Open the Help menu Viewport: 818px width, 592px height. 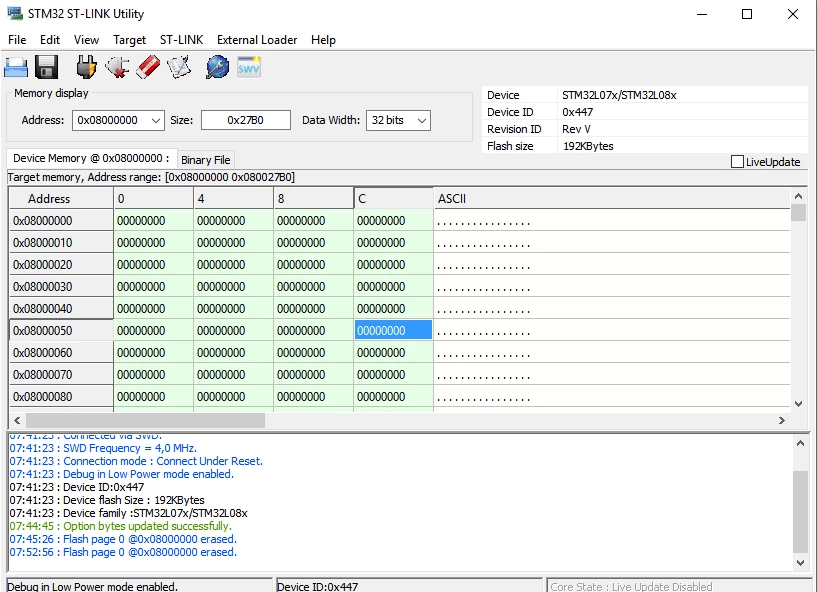pyautogui.click(x=323, y=40)
